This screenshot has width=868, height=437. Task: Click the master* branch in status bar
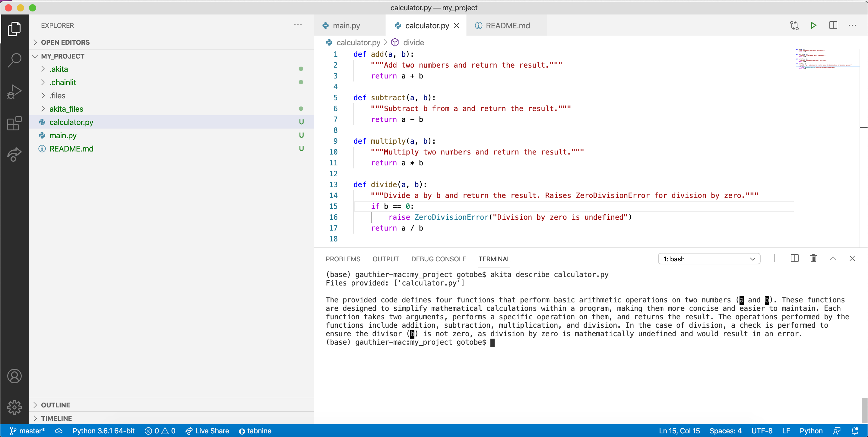click(x=28, y=431)
